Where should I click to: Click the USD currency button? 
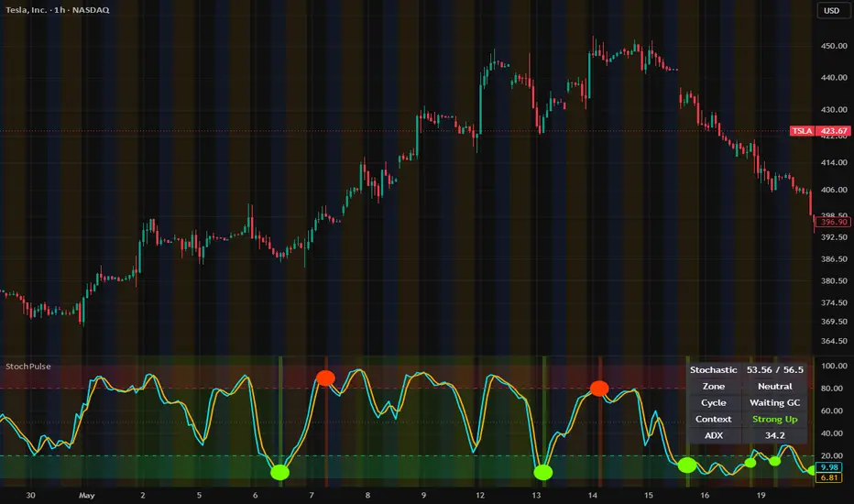click(x=832, y=10)
